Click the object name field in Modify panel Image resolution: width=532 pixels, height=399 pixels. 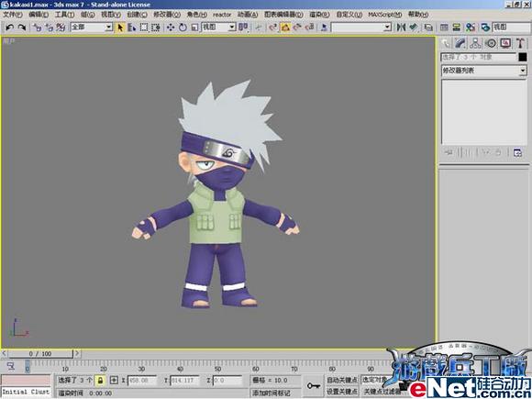pyautogui.click(x=479, y=57)
